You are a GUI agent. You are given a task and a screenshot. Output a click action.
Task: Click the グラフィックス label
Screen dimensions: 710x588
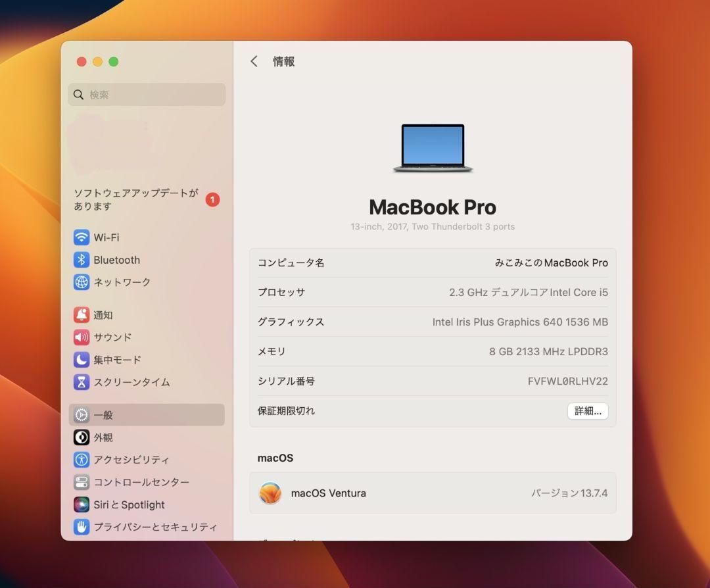pos(291,322)
